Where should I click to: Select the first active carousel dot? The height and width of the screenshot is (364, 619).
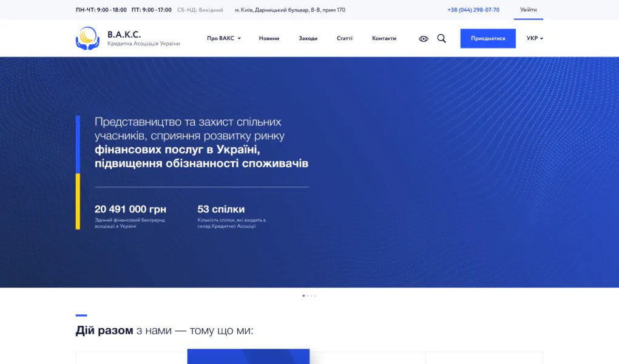click(x=303, y=295)
